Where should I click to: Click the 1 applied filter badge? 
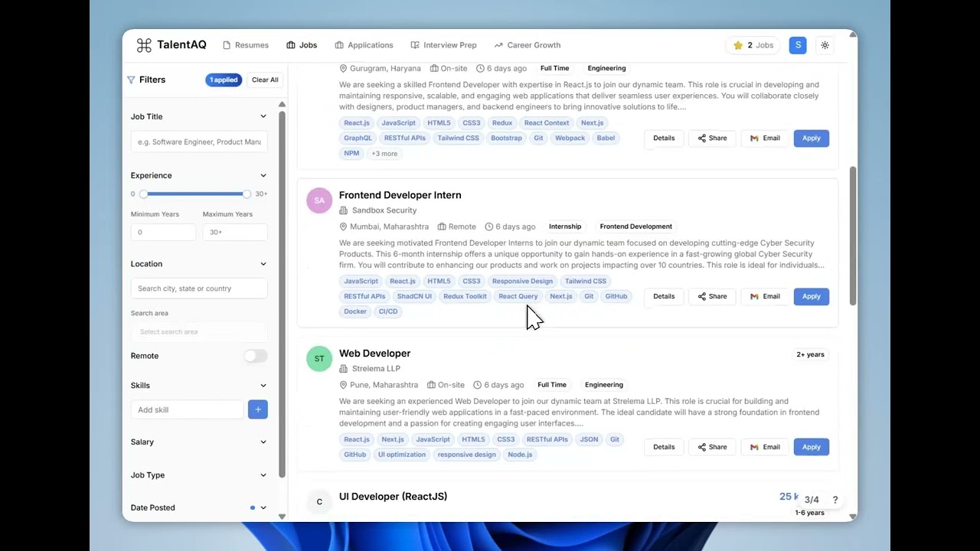coord(224,80)
